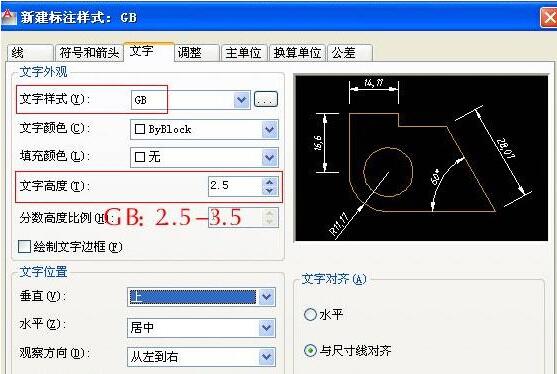Viewport: 557px width, 374px height.
Task: Enable the 绘制文字边框 checkbox
Action: point(24,246)
